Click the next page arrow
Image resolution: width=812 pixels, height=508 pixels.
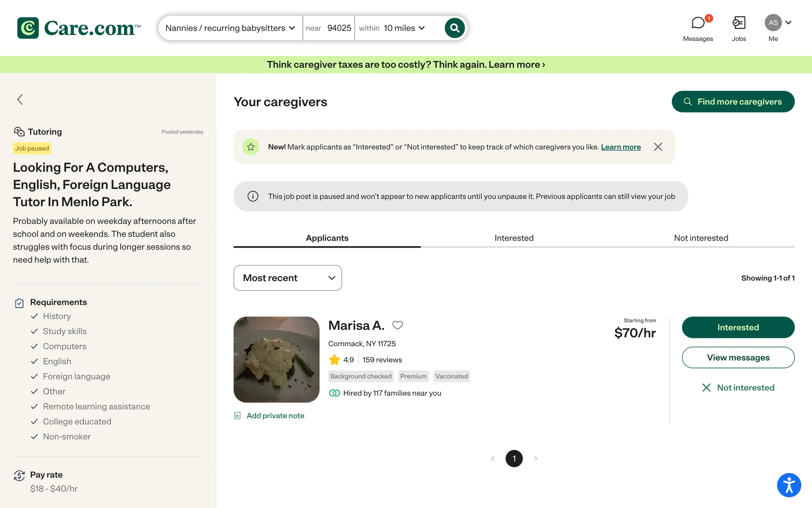pyautogui.click(x=536, y=458)
